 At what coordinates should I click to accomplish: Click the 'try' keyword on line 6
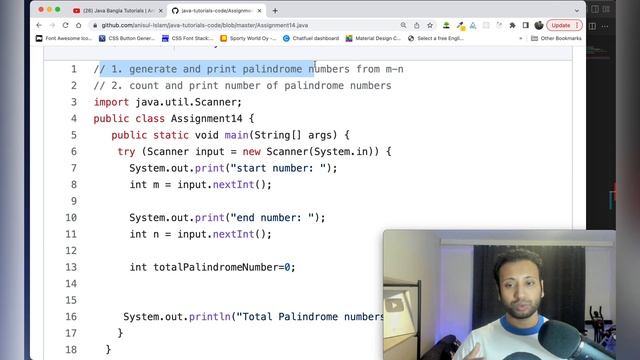point(126,151)
